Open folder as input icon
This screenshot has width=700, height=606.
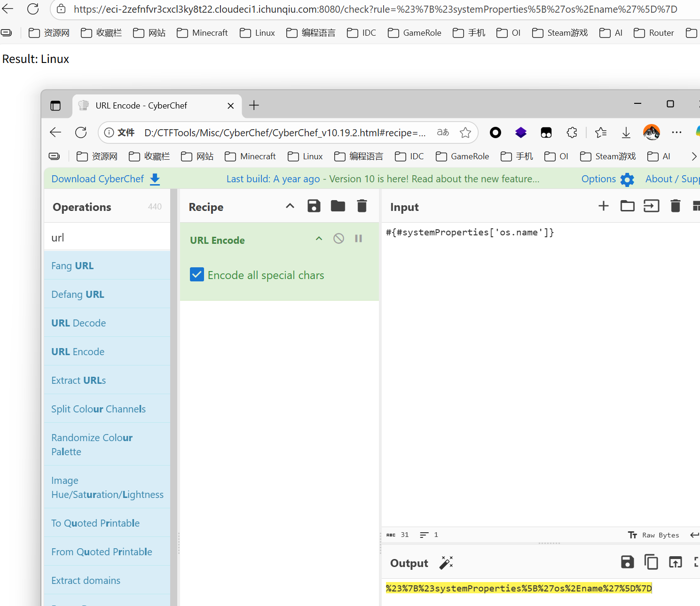click(627, 206)
